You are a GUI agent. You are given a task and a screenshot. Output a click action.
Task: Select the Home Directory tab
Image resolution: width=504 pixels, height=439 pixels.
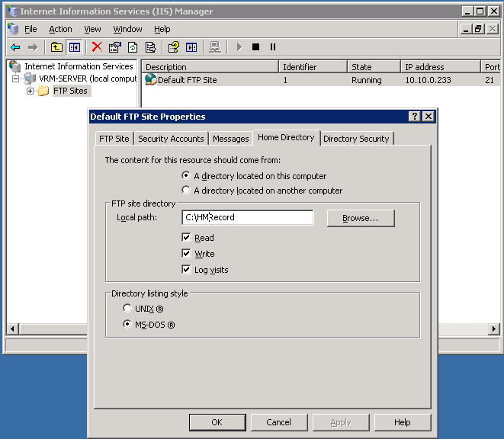pos(286,137)
